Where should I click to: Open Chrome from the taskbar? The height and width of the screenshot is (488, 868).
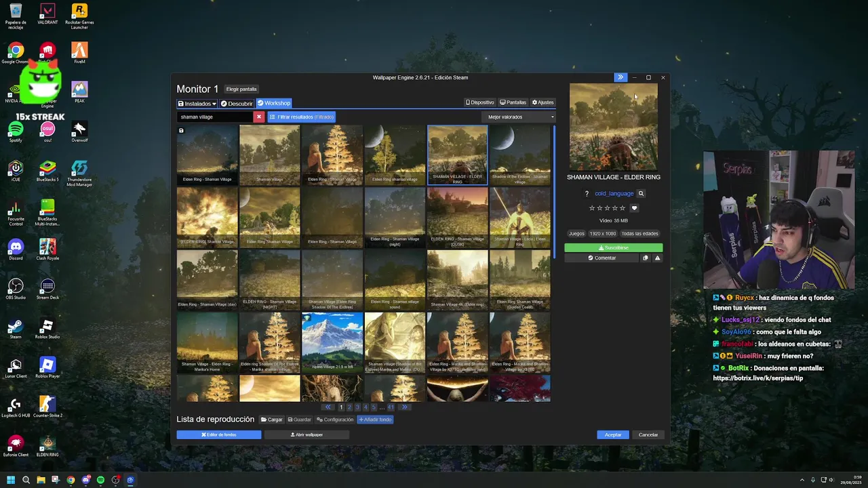[x=71, y=480]
